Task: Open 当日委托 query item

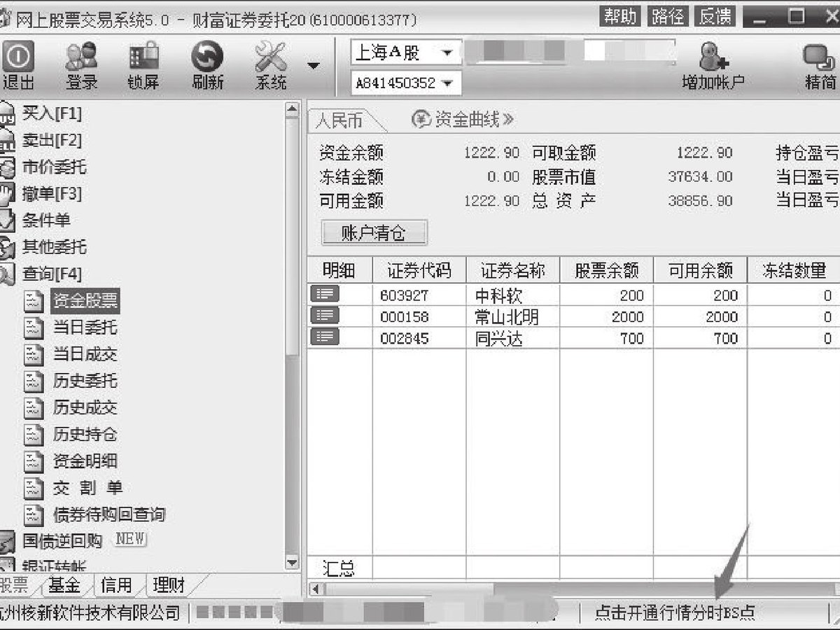Action: 85,328
